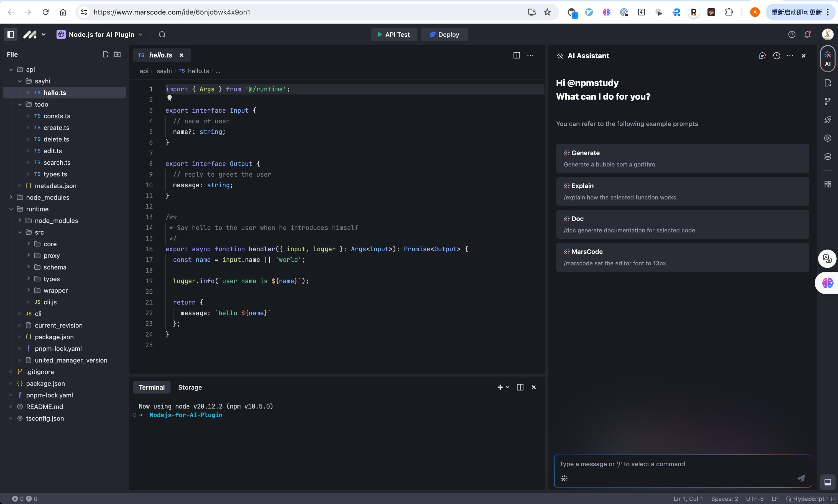Toggle the left sidebar panel visibility
This screenshot has width=838, height=504.
pyautogui.click(x=11, y=34)
